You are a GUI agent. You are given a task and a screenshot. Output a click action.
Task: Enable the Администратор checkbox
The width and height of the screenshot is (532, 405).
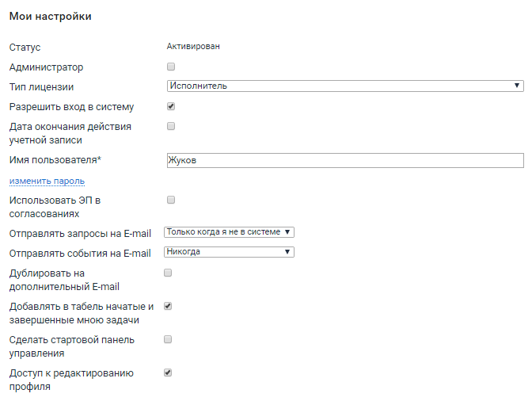170,67
